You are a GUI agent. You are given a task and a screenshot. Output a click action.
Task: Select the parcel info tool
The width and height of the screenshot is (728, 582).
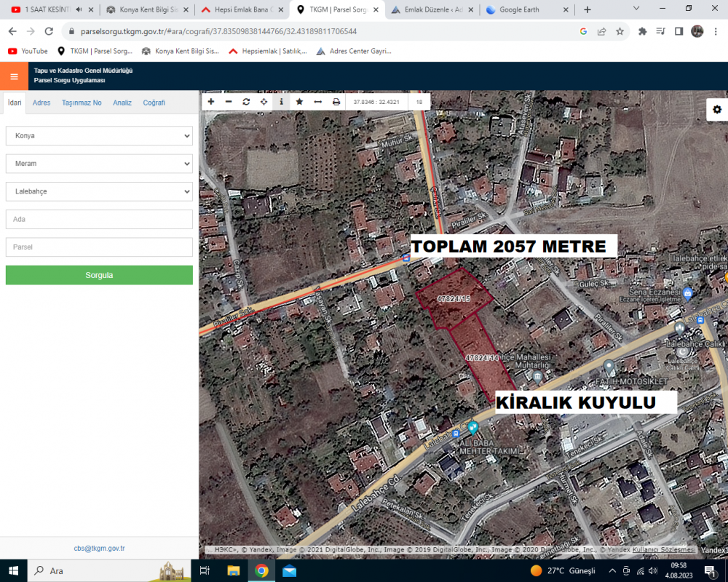[281, 102]
